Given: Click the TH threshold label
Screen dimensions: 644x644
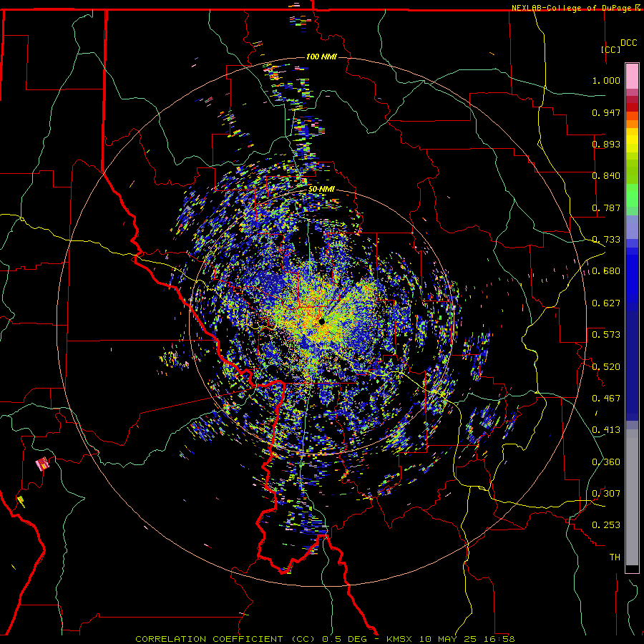Looking at the screenshot, I should click(615, 557).
